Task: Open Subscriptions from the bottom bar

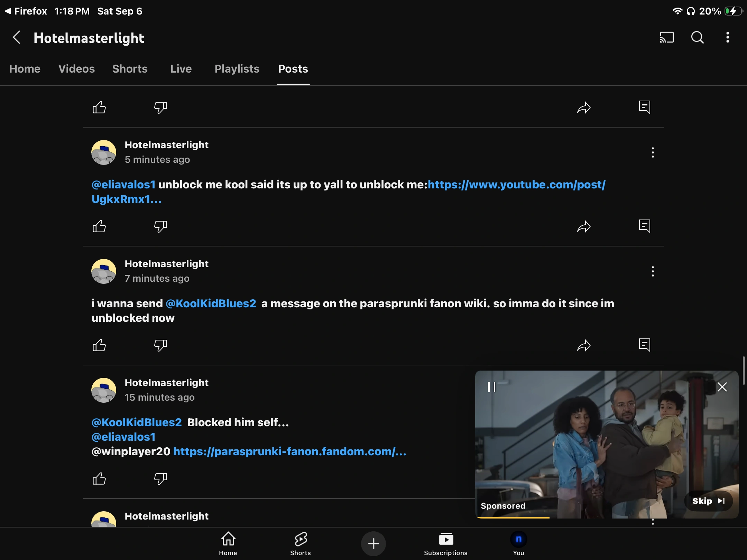Action: click(x=446, y=544)
